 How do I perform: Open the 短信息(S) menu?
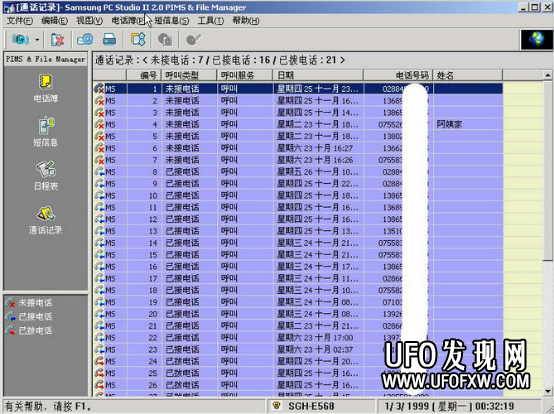coord(172,21)
